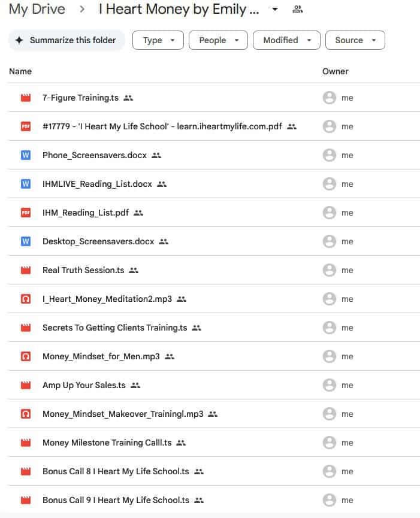Screen dimensions: 420x518
Task: Click shared icon after Amp Up Your Sales.ts
Action: click(135, 386)
